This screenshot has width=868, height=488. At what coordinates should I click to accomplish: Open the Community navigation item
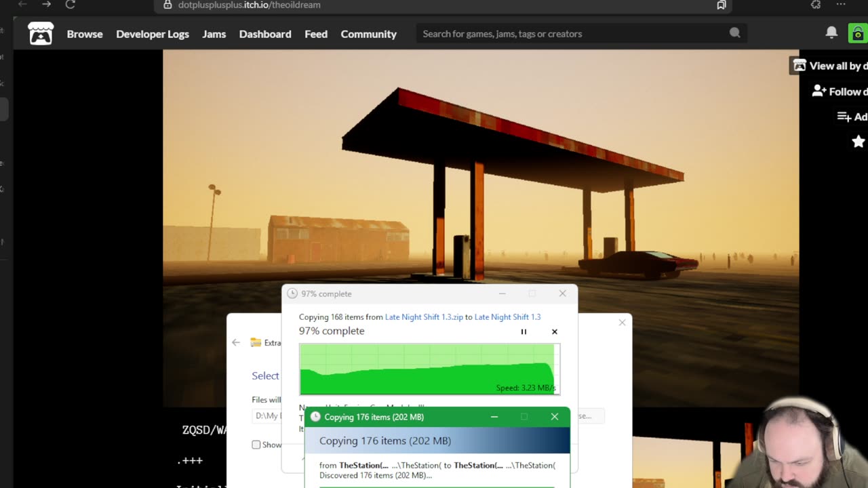pyautogui.click(x=369, y=34)
